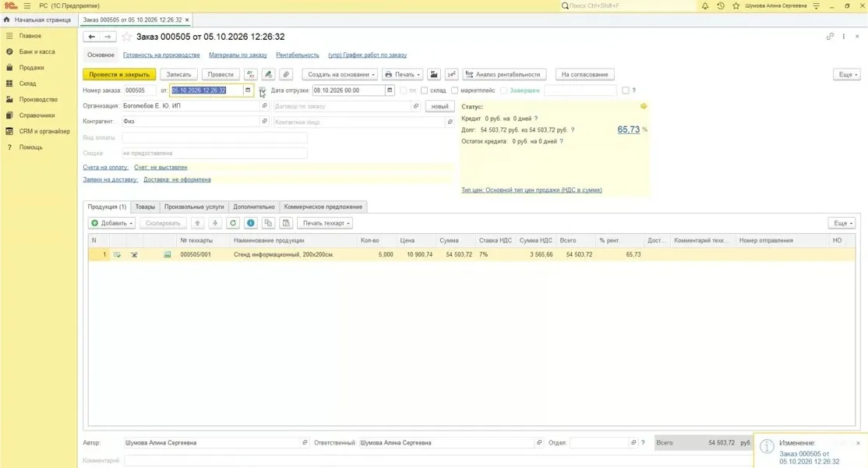Open 'Производство' section in sidebar
Viewport: 868px width, 468px height.
(x=38, y=100)
